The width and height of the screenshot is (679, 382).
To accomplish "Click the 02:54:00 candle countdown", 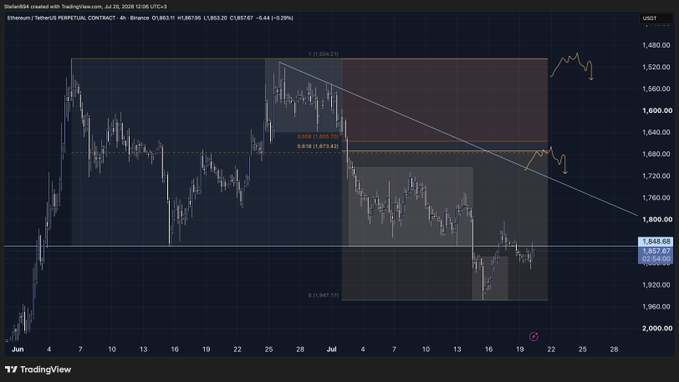I will pyautogui.click(x=656, y=259).
